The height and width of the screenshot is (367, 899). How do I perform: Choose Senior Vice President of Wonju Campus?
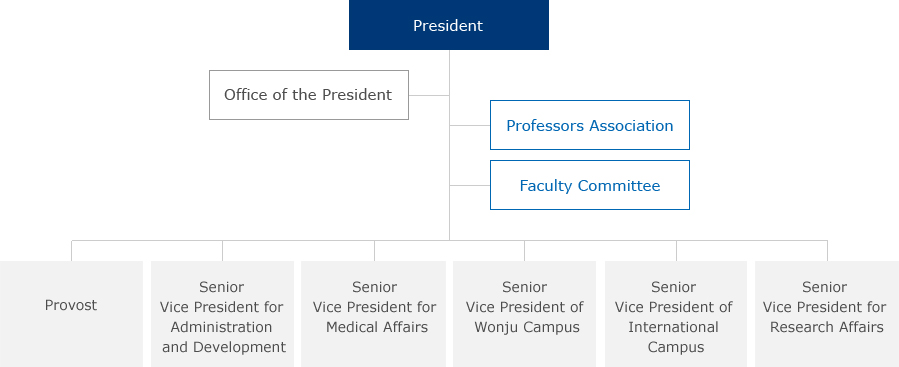pyautogui.click(x=525, y=314)
